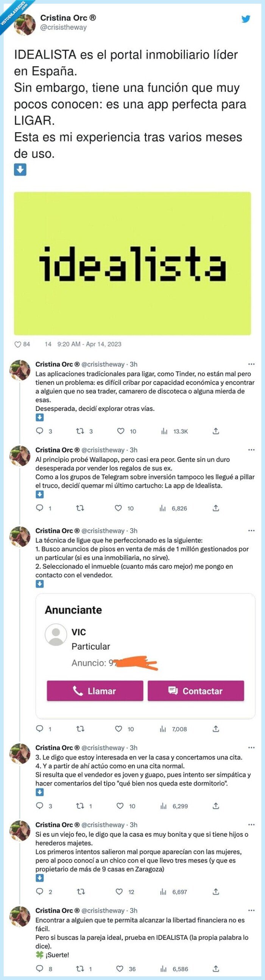Share the tweet about the Zaragoza owner
This screenshot has height=980, width=265.
(x=215, y=892)
